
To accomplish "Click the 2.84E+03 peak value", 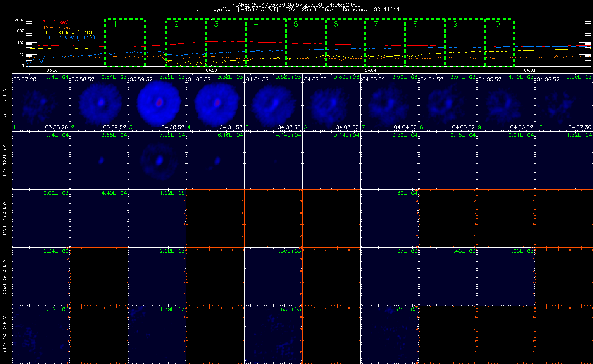I will coord(114,77).
